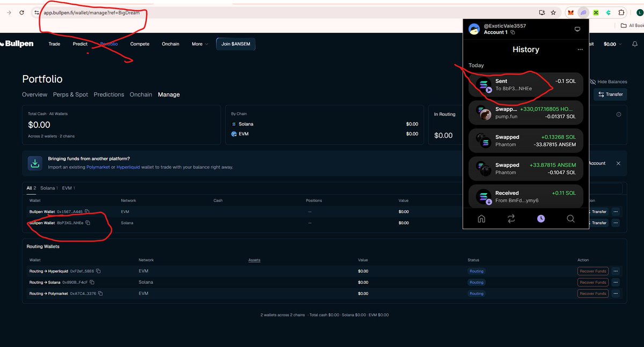Switch to Predictions tab

click(x=109, y=94)
